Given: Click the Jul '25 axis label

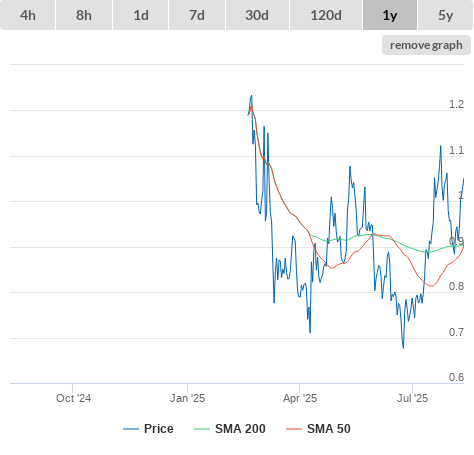Looking at the screenshot, I should click(412, 398).
